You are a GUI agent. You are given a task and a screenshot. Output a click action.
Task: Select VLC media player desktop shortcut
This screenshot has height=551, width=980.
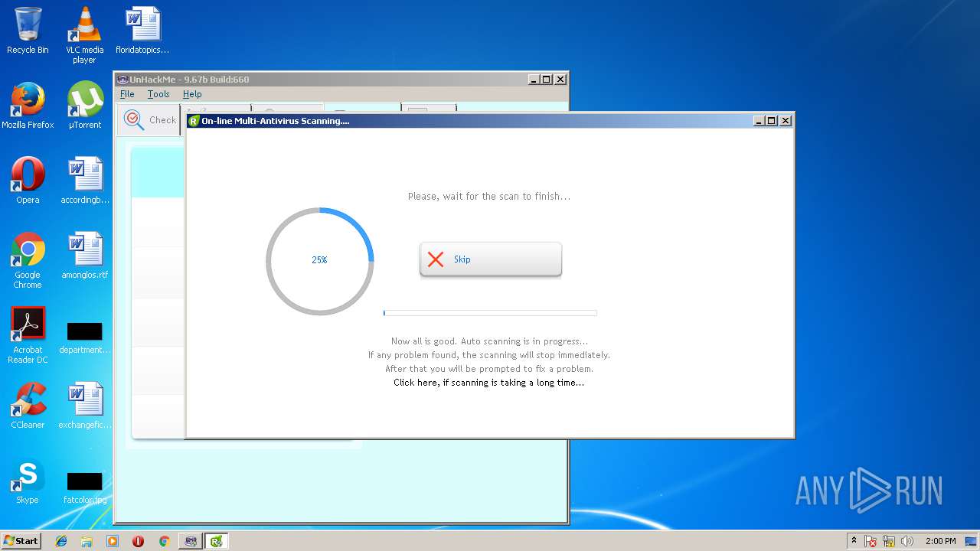click(84, 35)
